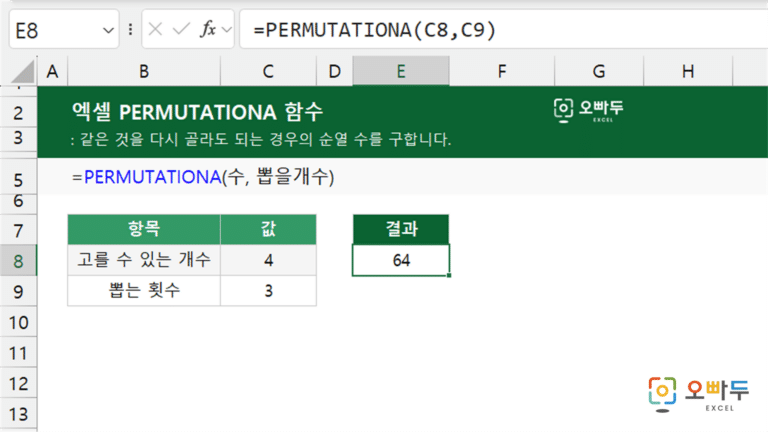768x432 pixels.
Task: Click the Select All corner triangle
Action: [x=22, y=72]
